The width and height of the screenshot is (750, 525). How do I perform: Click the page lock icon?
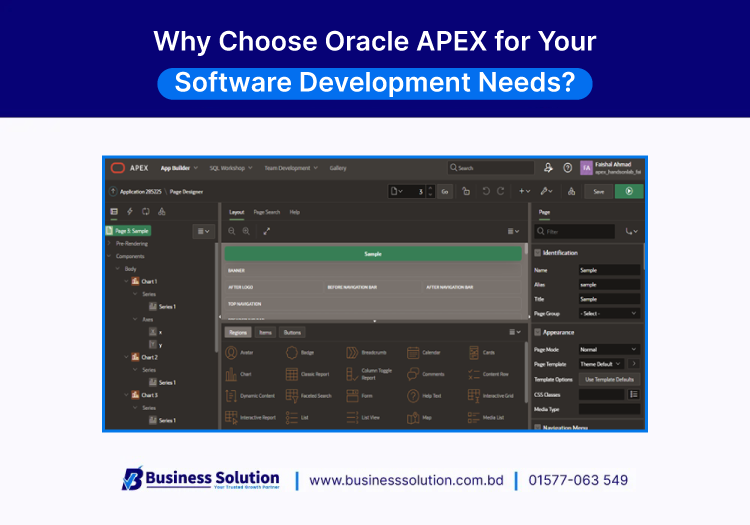click(x=466, y=191)
